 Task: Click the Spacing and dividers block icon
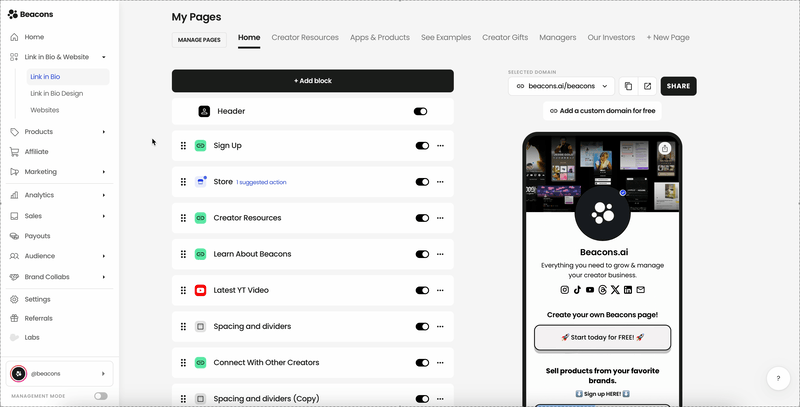(x=201, y=326)
